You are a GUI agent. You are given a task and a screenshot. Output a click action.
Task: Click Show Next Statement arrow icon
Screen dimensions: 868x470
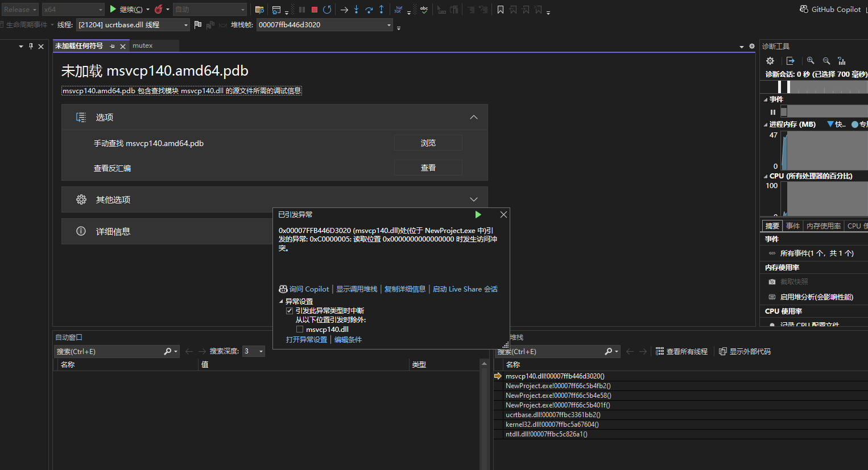click(x=344, y=10)
